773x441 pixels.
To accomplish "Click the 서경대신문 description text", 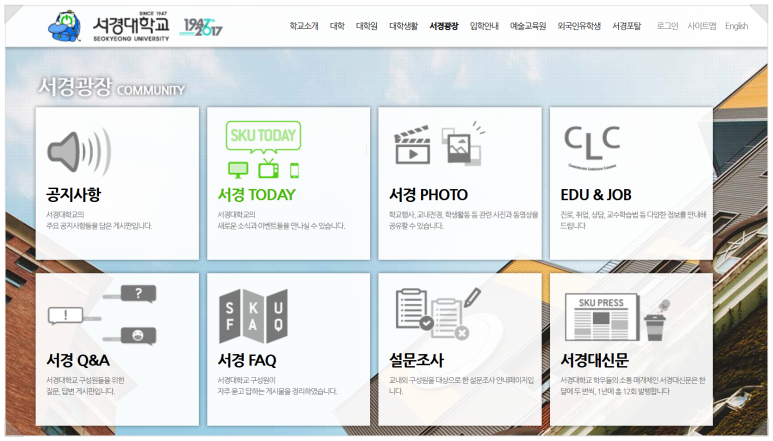I will point(633,386).
